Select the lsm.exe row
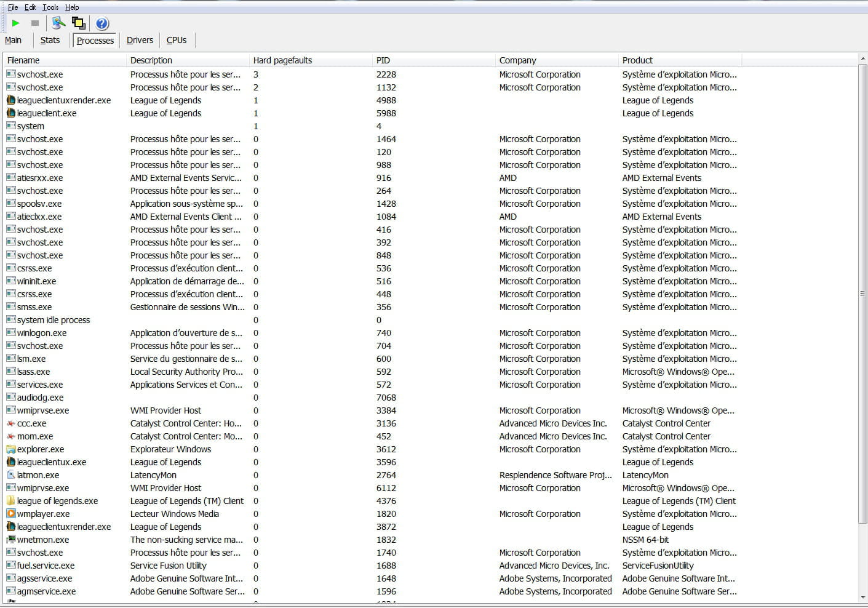 point(431,359)
